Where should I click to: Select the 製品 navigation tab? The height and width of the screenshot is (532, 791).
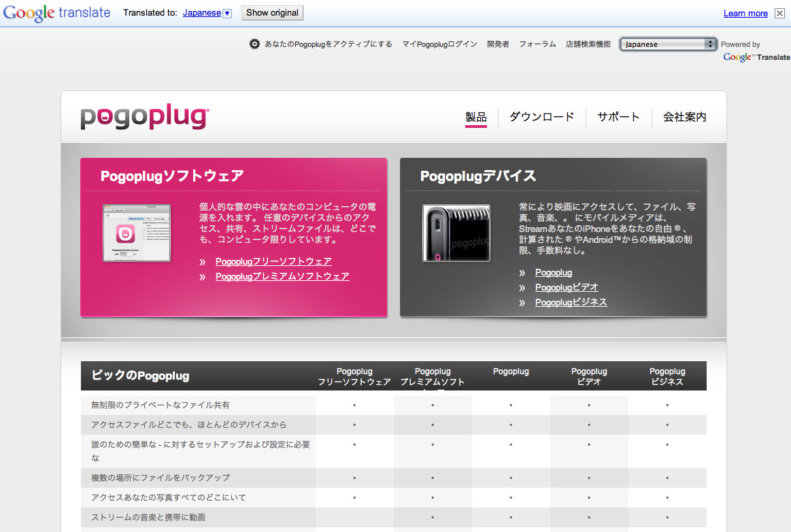[475, 117]
